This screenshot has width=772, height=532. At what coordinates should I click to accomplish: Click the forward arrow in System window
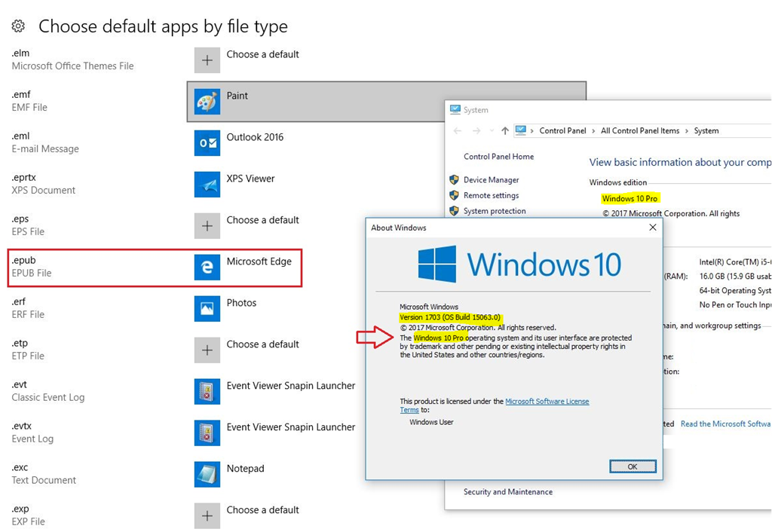(476, 131)
